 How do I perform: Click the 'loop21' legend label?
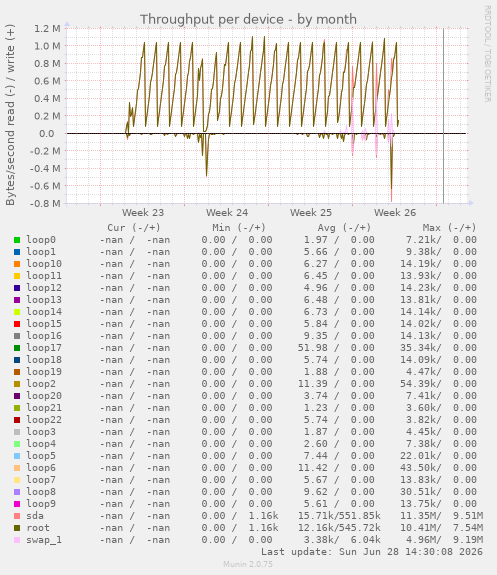44,408
